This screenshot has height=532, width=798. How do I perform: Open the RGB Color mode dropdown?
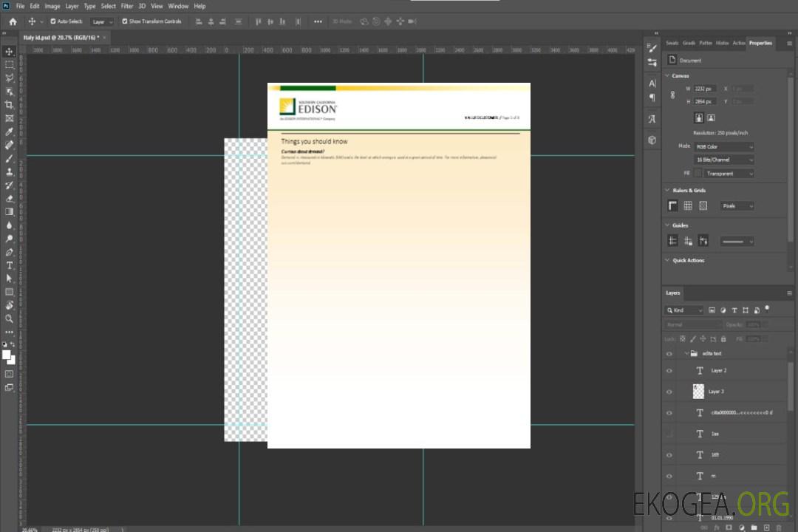click(724, 147)
